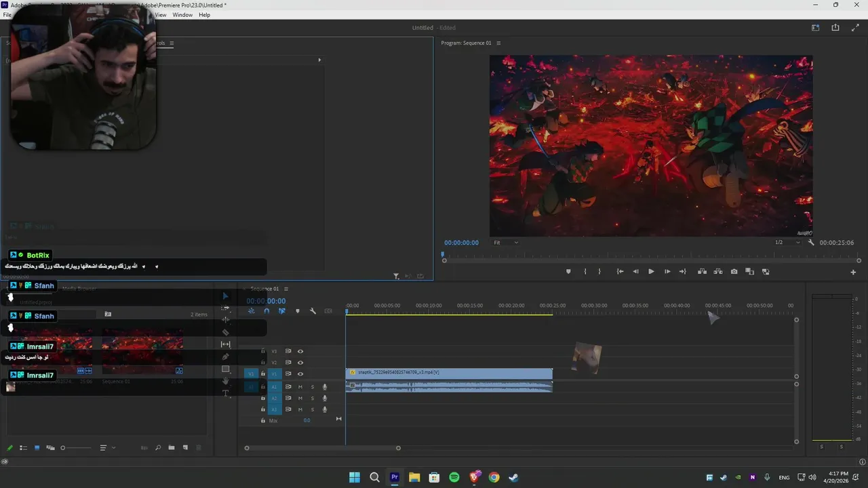The height and width of the screenshot is (488, 868).
Task: Open Program Monitor settings wrench
Action: [811, 243]
